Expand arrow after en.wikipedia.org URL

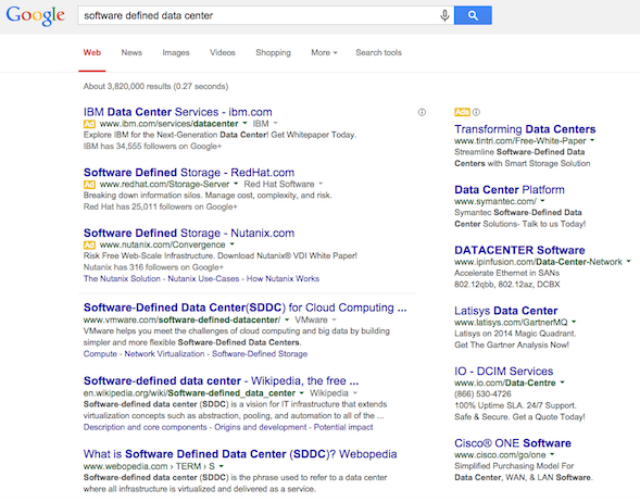301,393
